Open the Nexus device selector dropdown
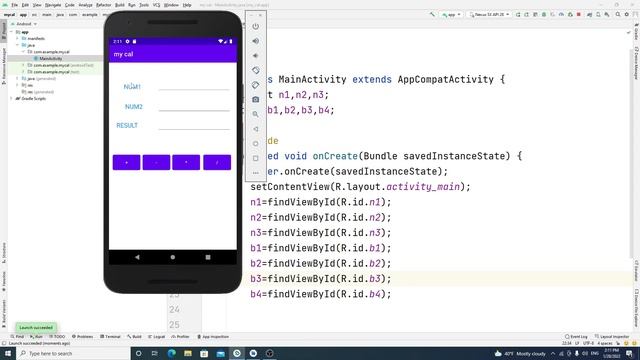 [x=489, y=14]
